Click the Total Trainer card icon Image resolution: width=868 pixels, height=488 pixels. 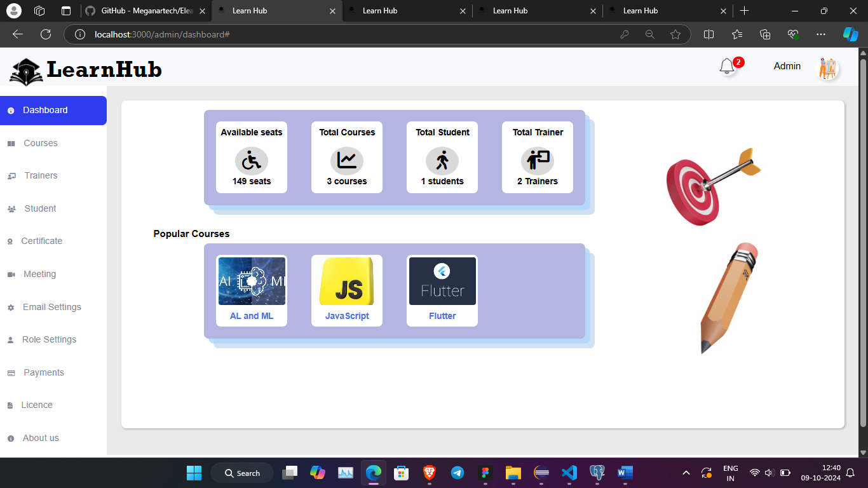(x=537, y=161)
